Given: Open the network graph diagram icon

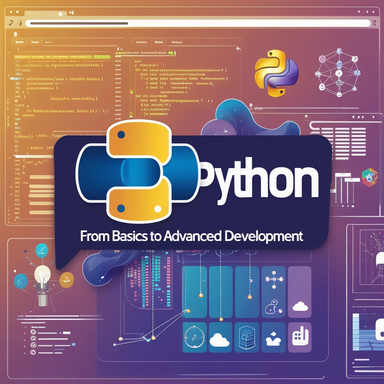Looking at the screenshot, I should pyautogui.click(x=338, y=72).
